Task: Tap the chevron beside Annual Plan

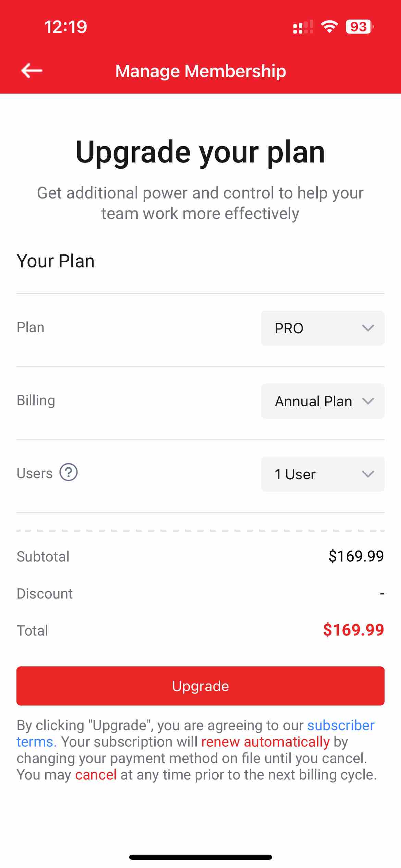Action: coord(368,401)
